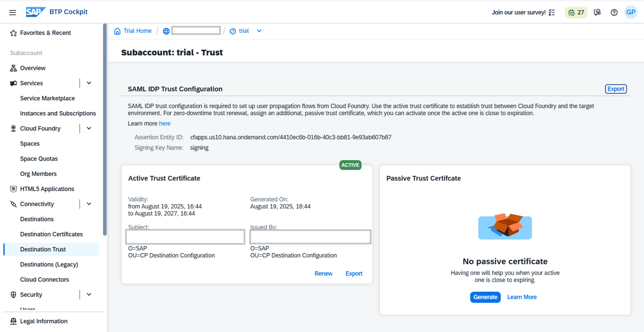644x332 pixels.
Task: Go to Favorites & Recent
Action: tap(45, 33)
